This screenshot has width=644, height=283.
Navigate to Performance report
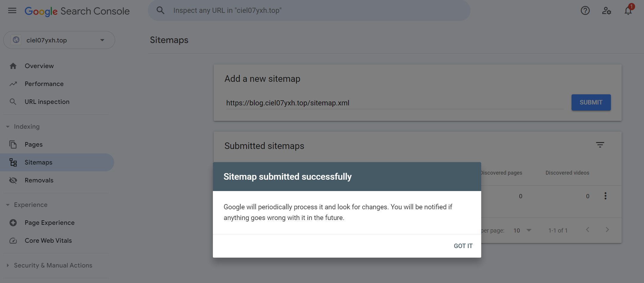(x=44, y=84)
